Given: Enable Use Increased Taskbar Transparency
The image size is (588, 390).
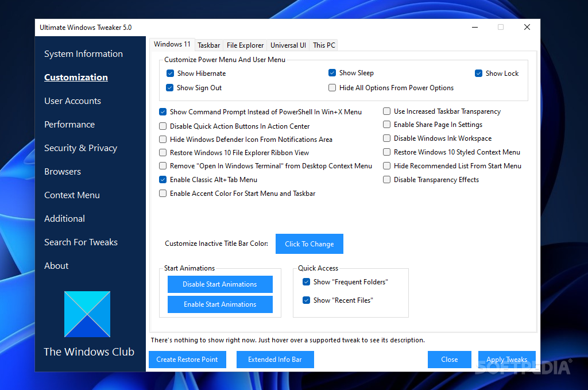Looking at the screenshot, I should point(386,111).
